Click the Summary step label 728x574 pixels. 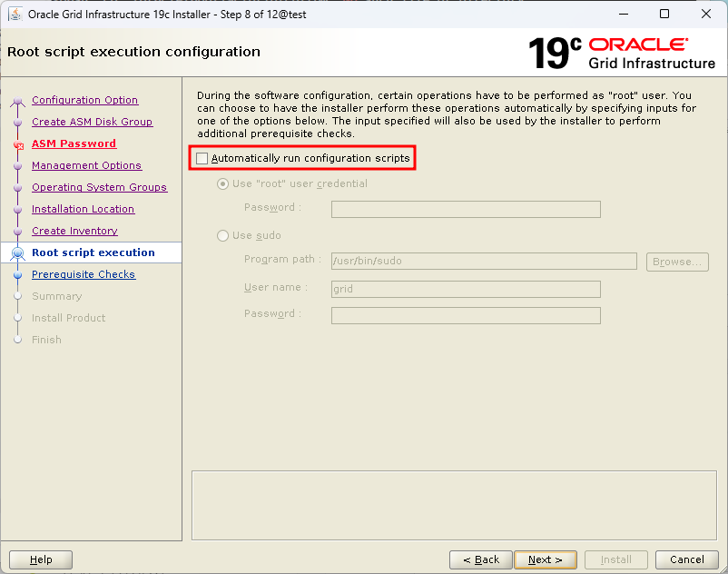coord(56,296)
